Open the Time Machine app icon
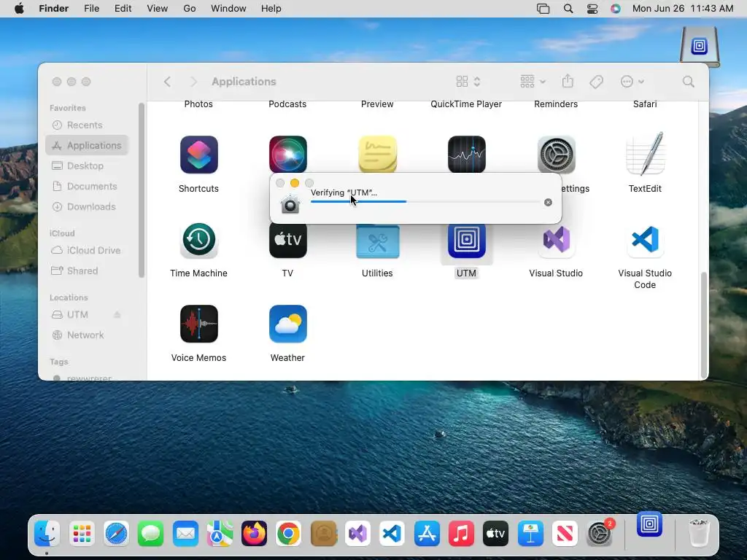The width and height of the screenshot is (747, 560). tap(198, 239)
